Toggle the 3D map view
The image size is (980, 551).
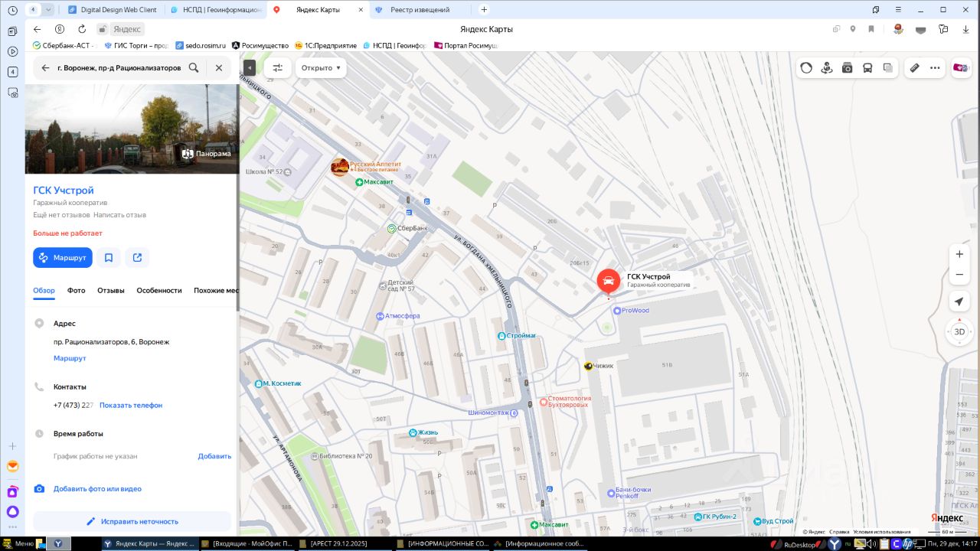coord(959,331)
